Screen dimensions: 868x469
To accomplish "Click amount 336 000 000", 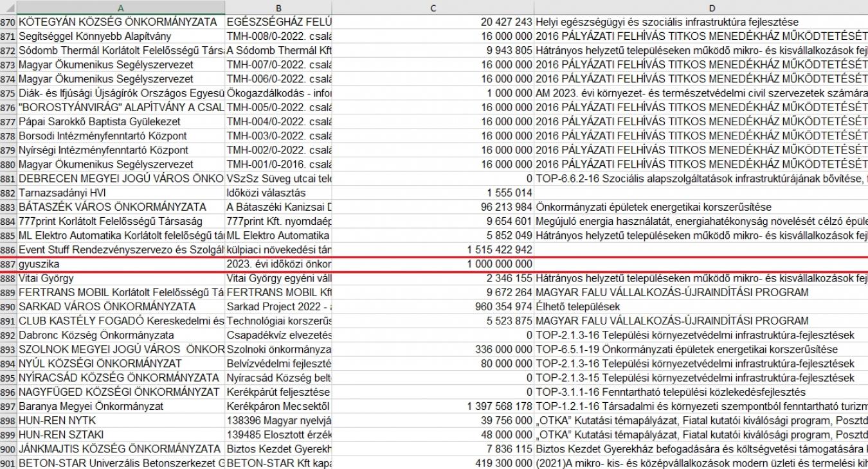I will click(x=433, y=350).
